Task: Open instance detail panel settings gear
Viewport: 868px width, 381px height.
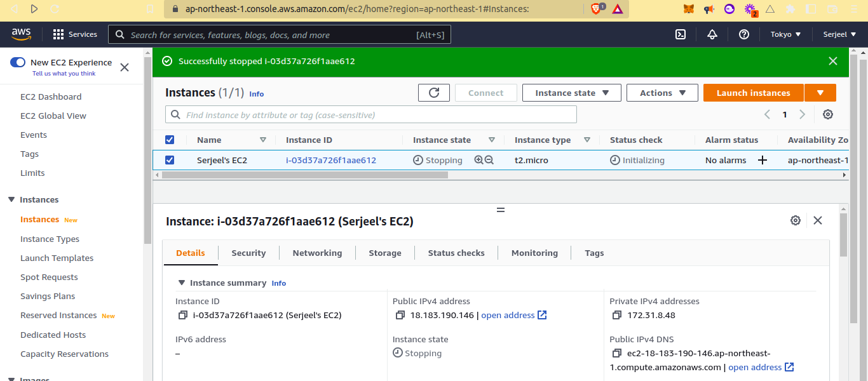Action: point(796,220)
